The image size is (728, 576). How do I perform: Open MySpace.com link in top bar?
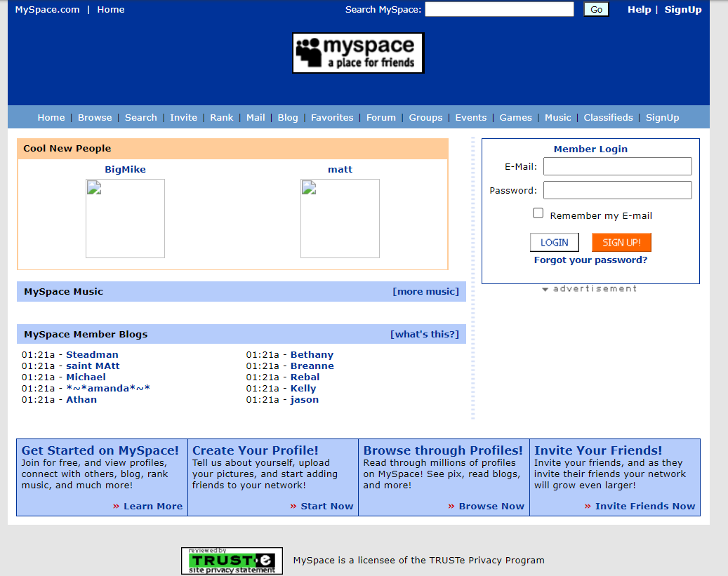(x=47, y=10)
